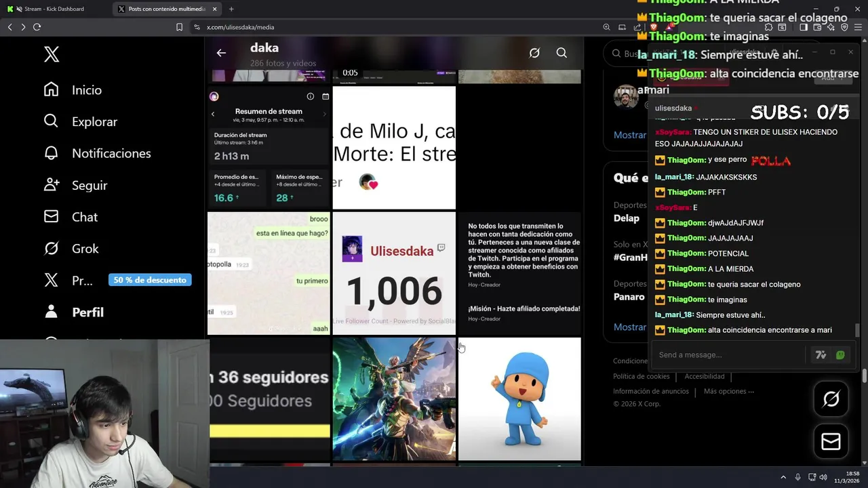Open the Twitch afiliado message thumbnail
Screen dimensions: 868x488
[519, 273]
